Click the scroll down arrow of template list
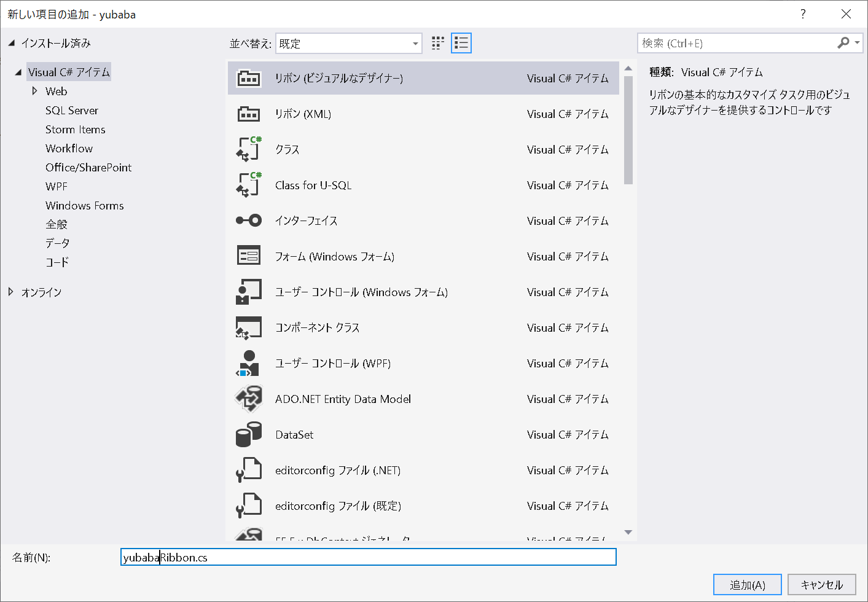868x602 pixels. coord(628,532)
